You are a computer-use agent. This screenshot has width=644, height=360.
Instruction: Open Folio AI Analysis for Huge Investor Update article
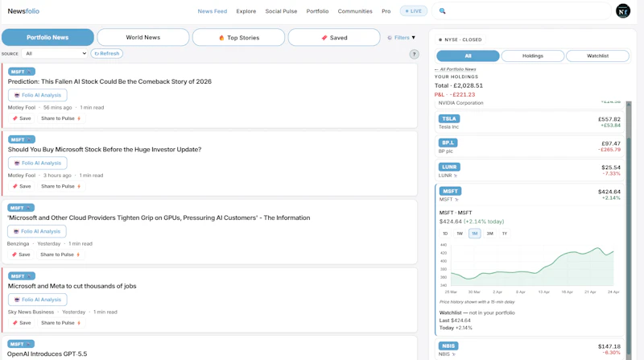tap(37, 163)
